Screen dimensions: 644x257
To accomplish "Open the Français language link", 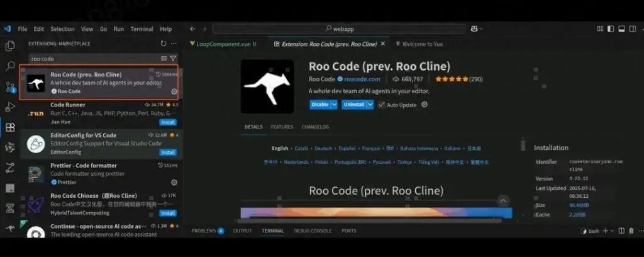I will 371,148.
